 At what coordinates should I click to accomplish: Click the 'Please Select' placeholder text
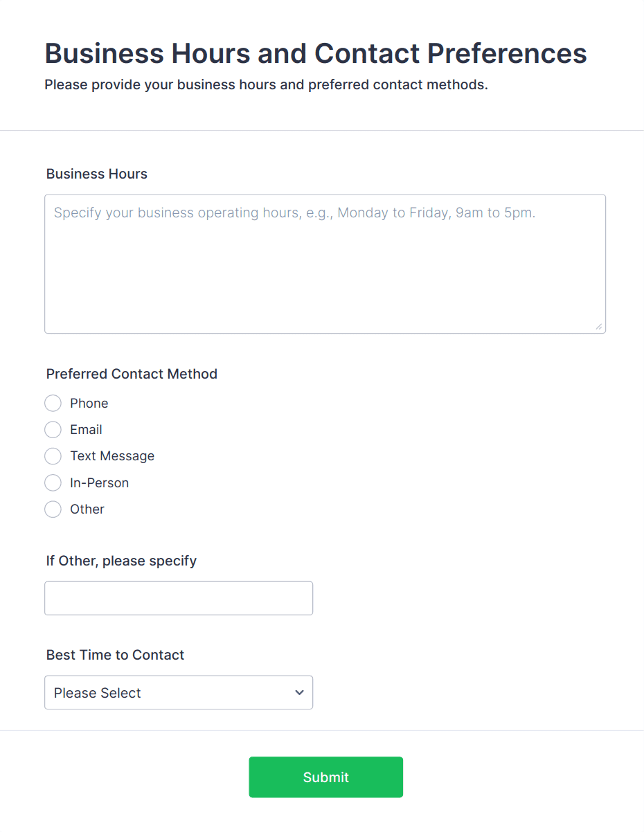coord(98,693)
